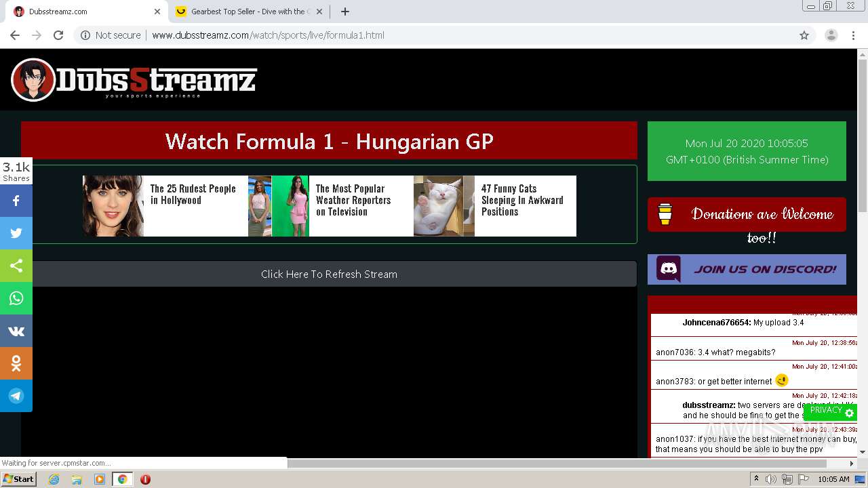Open Donations are Welcome banner
Viewport: 868px width, 488px height.
point(747,215)
